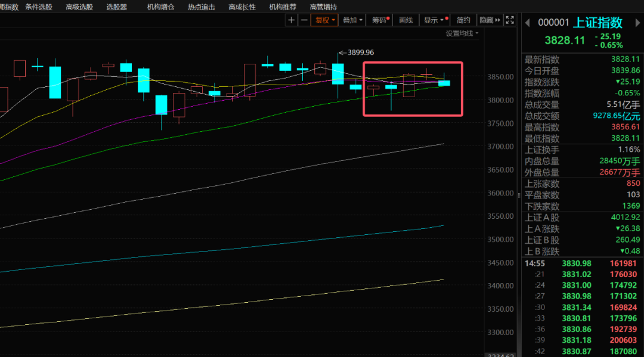This screenshot has width=644, height=357.
Task: Click 下跌家数 value 1369
Action: point(631,206)
